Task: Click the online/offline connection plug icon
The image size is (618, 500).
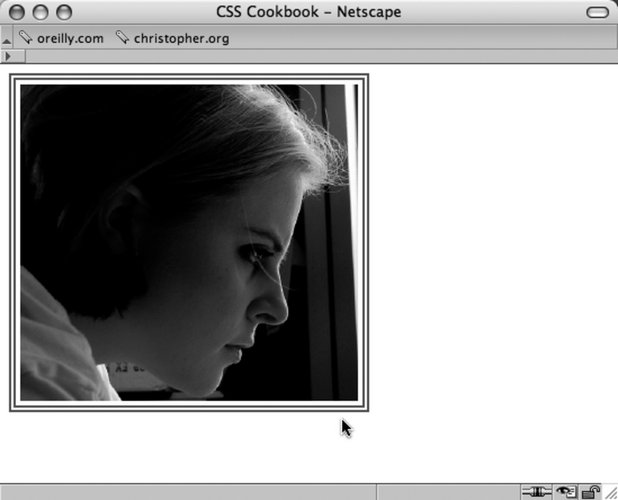Action: click(x=535, y=492)
